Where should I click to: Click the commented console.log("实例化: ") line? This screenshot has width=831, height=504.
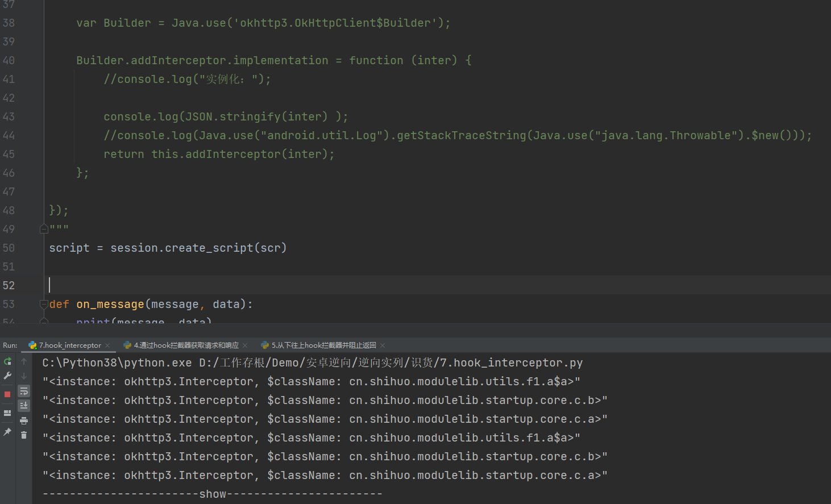[188, 79]
